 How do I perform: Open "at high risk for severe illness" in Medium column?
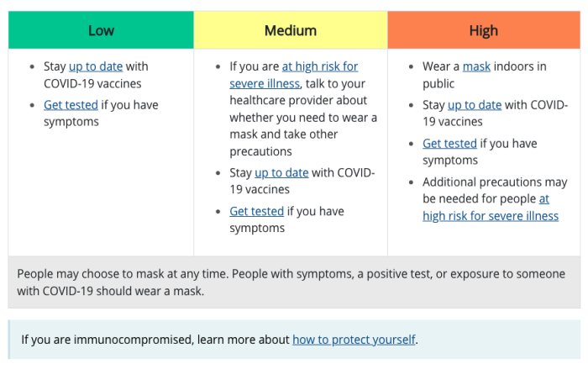point(319,66)
